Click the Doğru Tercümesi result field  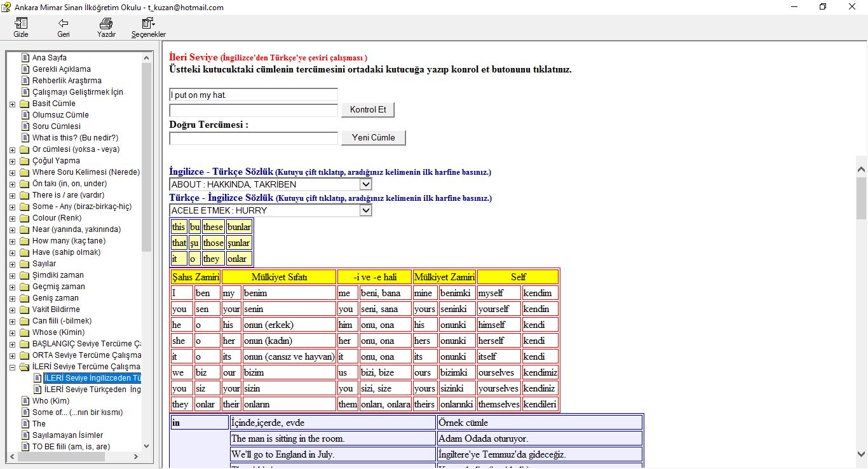pos(254,138)
